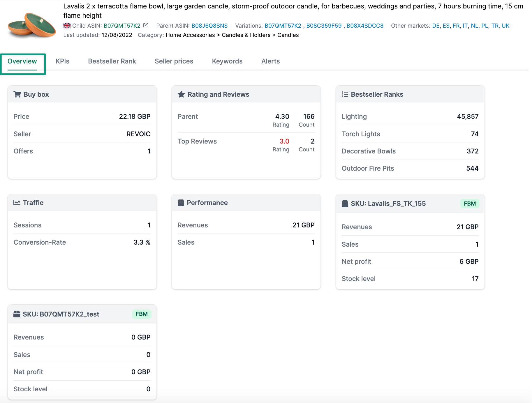Viewport: 532px width, 403px height.
Task: Click the shopping cart icon on Buy box panel
Action: click(17, 94)
